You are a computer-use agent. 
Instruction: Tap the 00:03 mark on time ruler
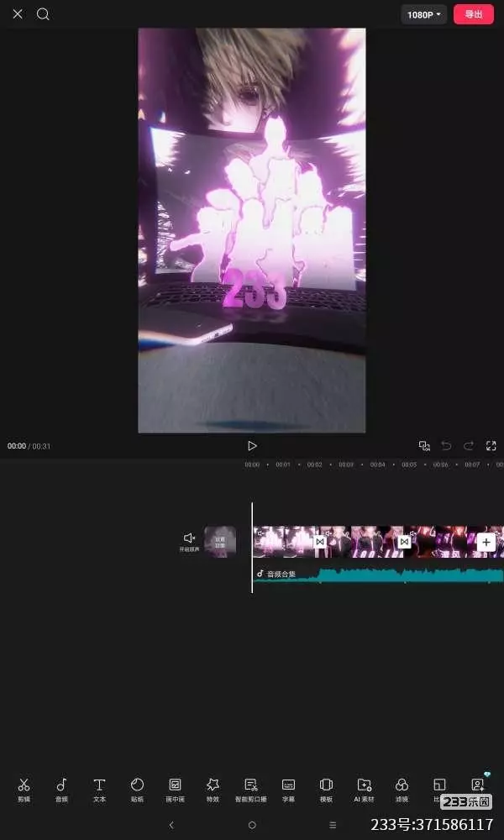(x=346, y=465)
